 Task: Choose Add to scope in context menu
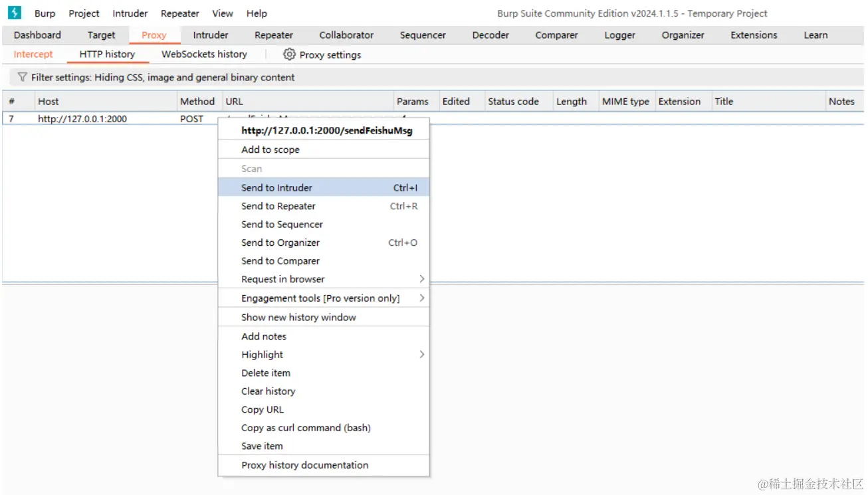point(324,149)
